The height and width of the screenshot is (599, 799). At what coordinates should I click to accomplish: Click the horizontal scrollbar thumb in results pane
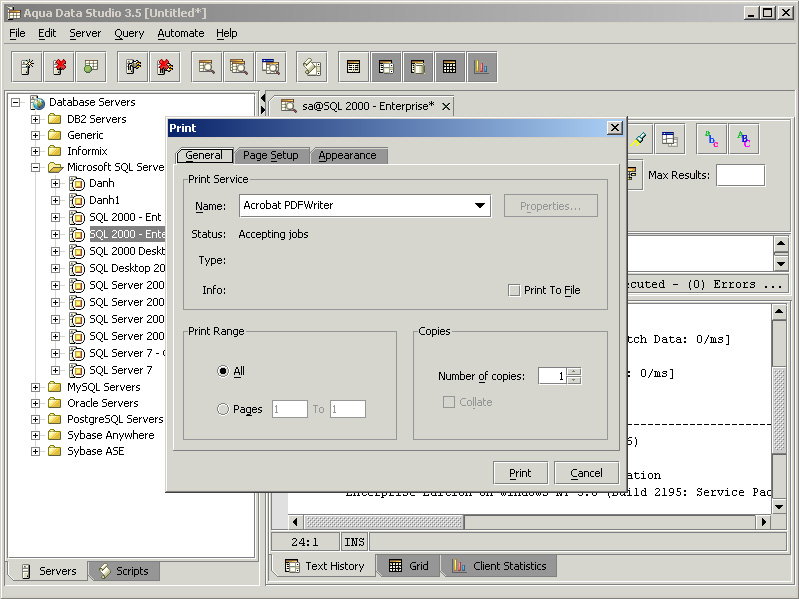[384, 522]
